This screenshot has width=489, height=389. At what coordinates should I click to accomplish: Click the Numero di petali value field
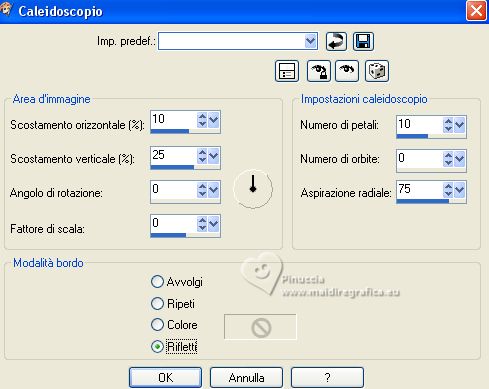coord(420,125)
